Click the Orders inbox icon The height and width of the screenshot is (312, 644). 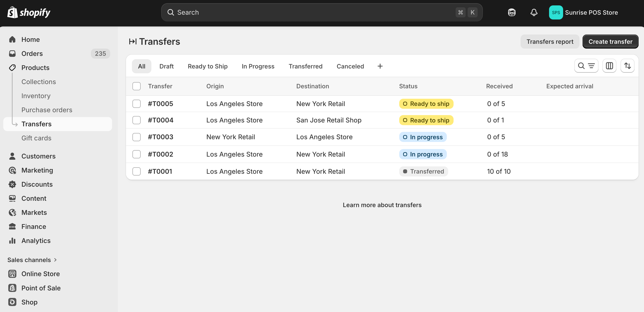click(12, 54)
